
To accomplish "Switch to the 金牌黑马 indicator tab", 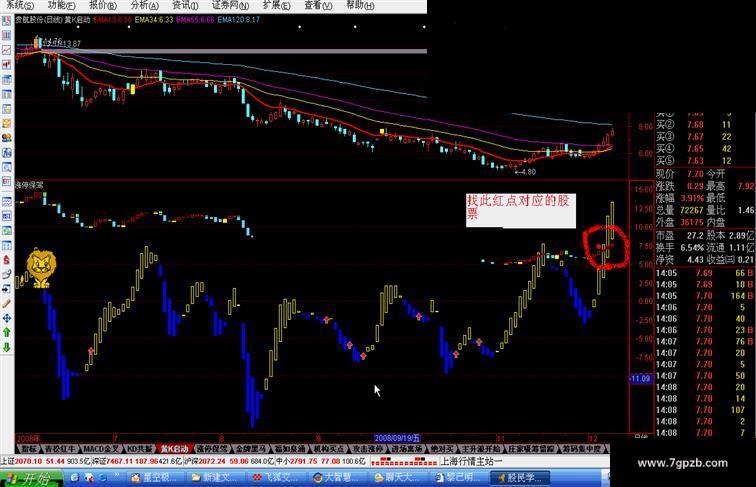I will coord(250,449).
